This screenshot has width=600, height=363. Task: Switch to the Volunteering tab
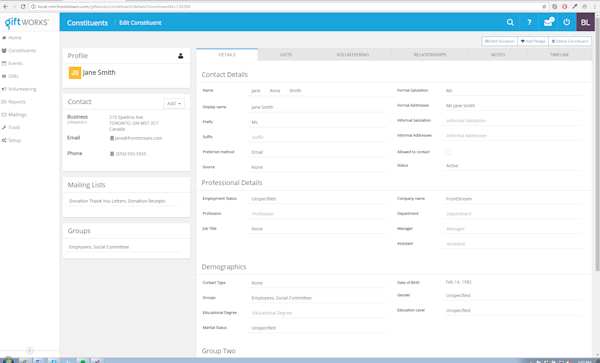[x=352, y=55]
